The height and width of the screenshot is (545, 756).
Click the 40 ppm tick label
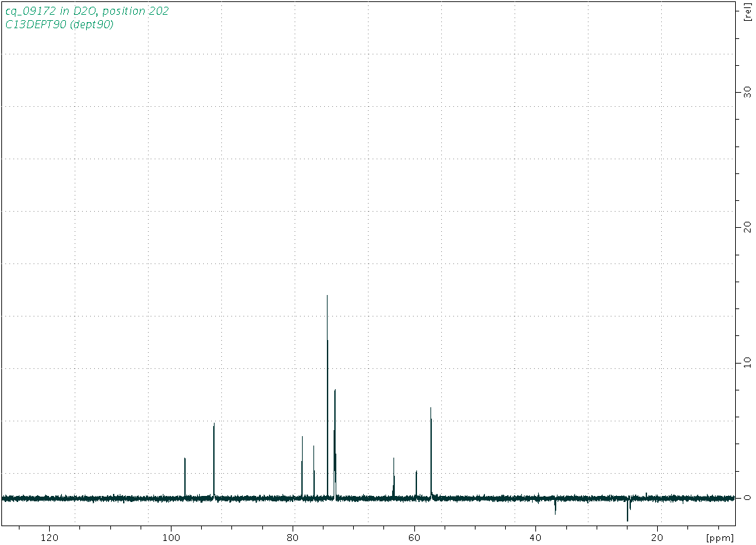pyautogui.click(x=535, y=538)
